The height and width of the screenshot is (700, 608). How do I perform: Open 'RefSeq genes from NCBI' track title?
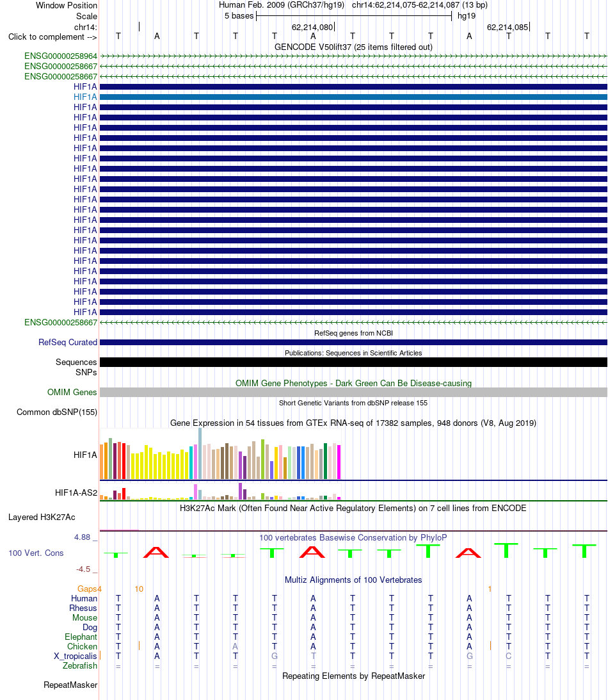[x=353, y=333]
